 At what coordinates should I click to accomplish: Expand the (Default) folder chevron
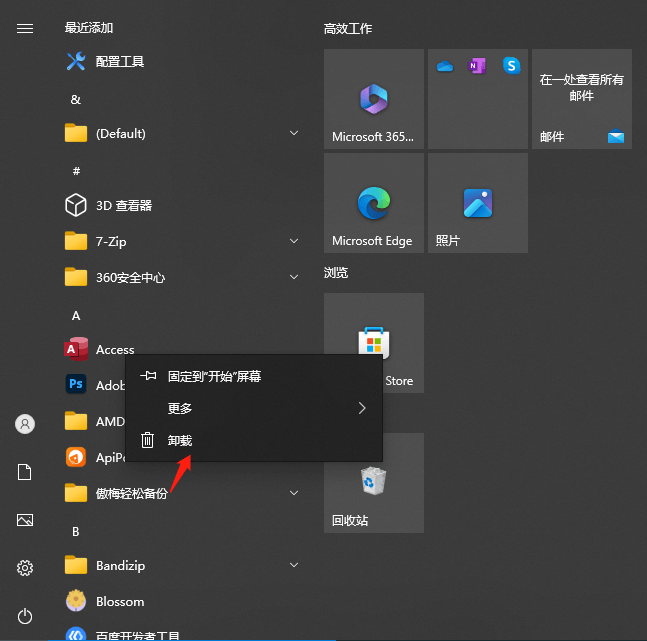click(x=294, y=133)
